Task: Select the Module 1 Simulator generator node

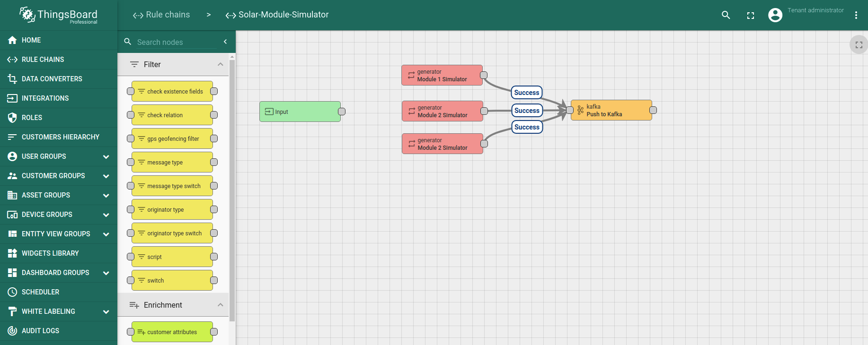Action: tap(442, 75)
